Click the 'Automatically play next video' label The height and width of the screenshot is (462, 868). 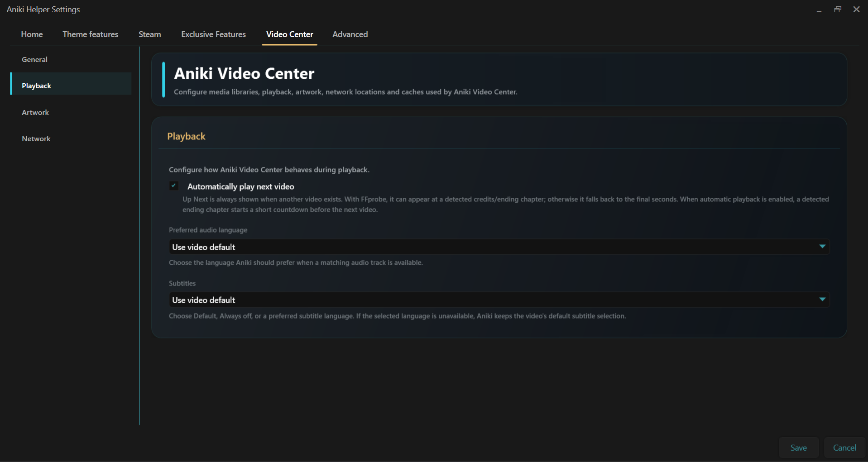click(241, 186)
